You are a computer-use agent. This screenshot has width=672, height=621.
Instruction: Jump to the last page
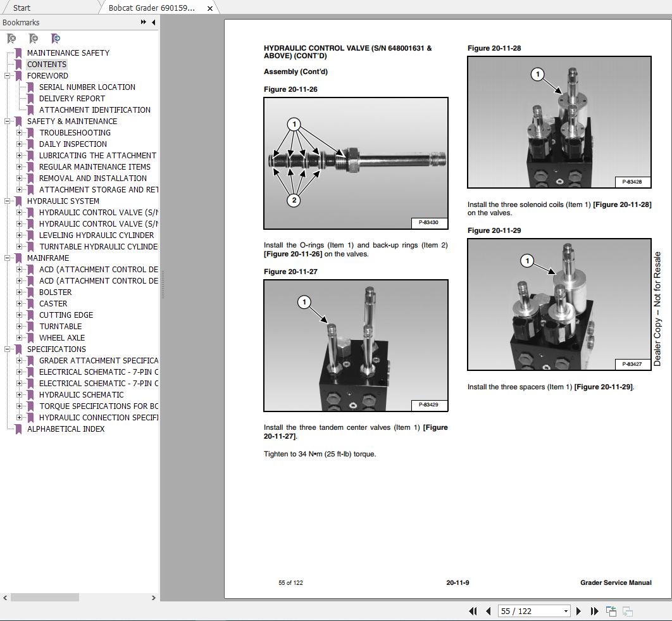(x=594, y=611)
